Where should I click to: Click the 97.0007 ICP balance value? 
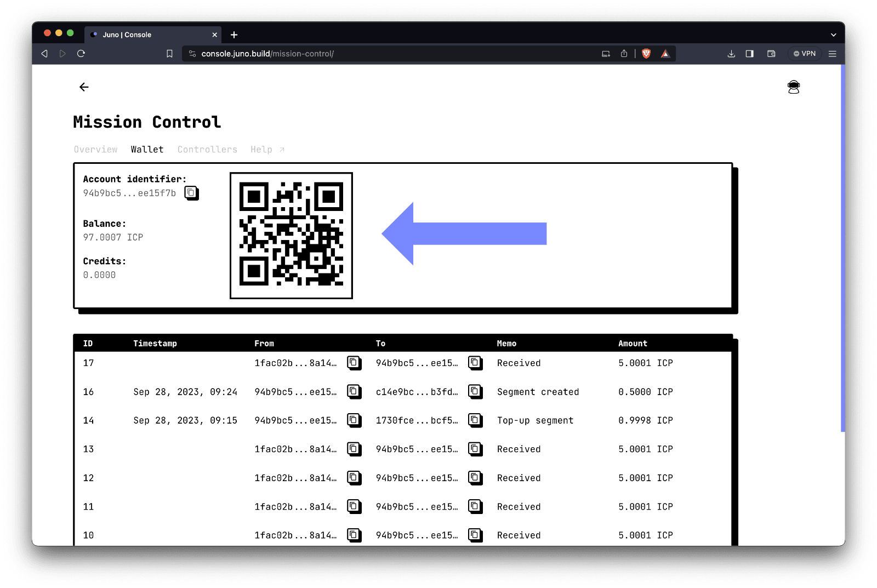pos(113,237)
